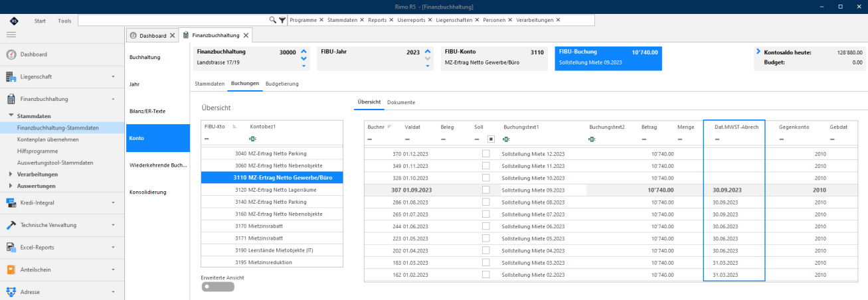This screenshot has width=868, height=300.
Task: Check Soll box for Sollstellung Miete 09.2023 table row
Action: pyautogui.click(x=486, y=189)
